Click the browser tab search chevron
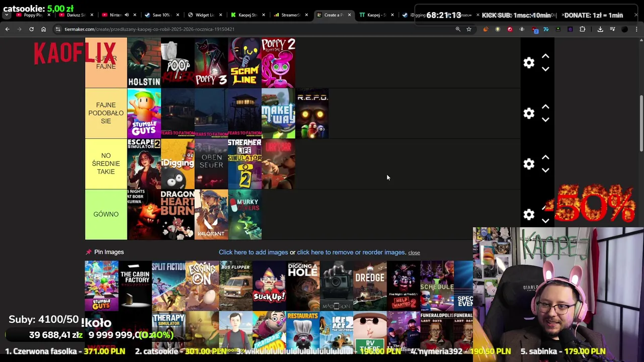 click(x=7, y=15)
